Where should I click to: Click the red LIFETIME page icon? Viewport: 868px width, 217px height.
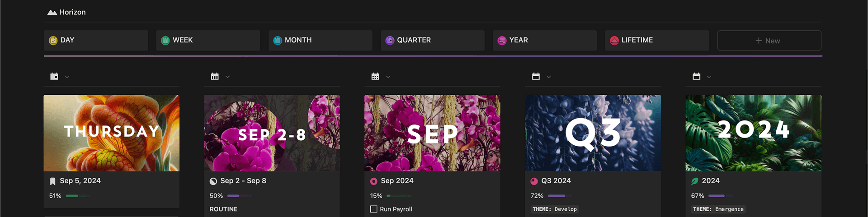click(614, 41)
